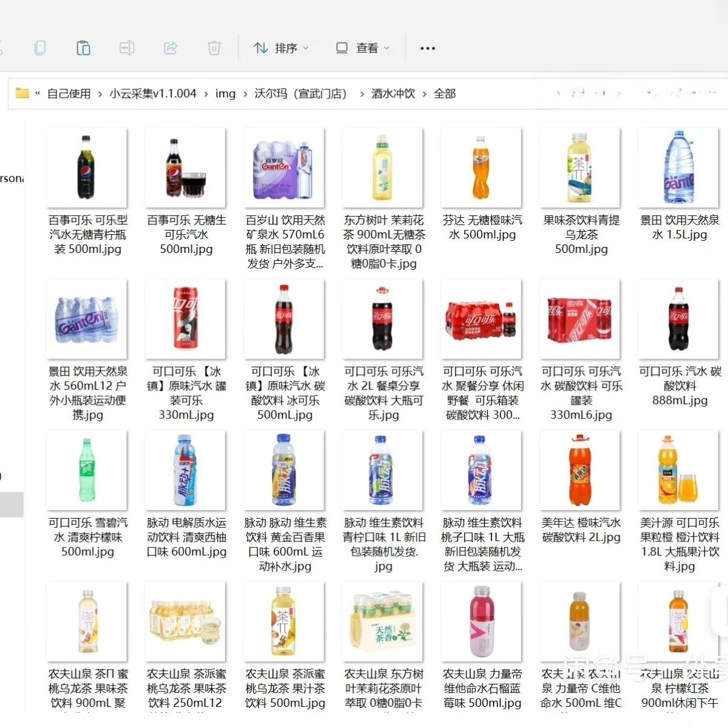Image resolution: width=728 pixels, height=728 pixels.
Task: Click file name 景田 饮用天然泉水 560mL12
Action: [x=87, y=393]
